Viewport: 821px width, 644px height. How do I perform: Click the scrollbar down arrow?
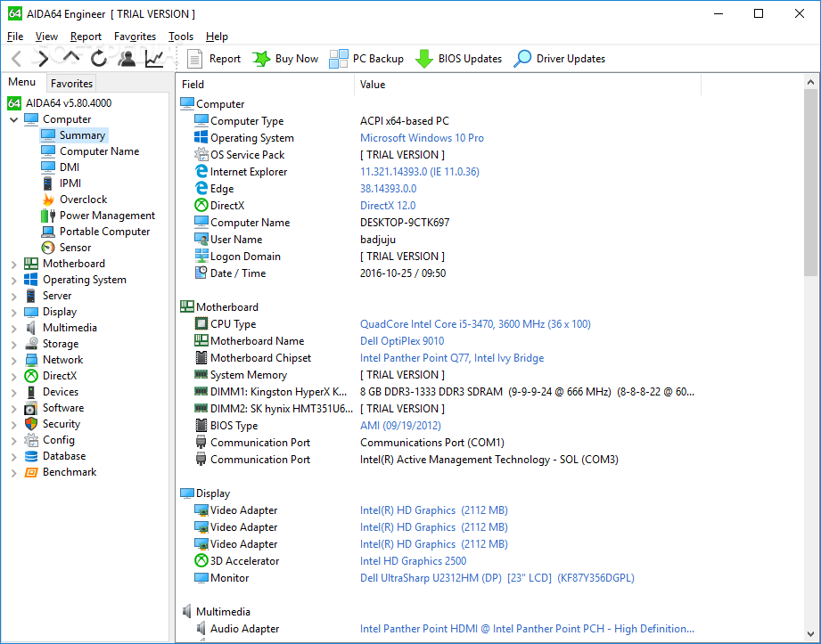(810, 634)
